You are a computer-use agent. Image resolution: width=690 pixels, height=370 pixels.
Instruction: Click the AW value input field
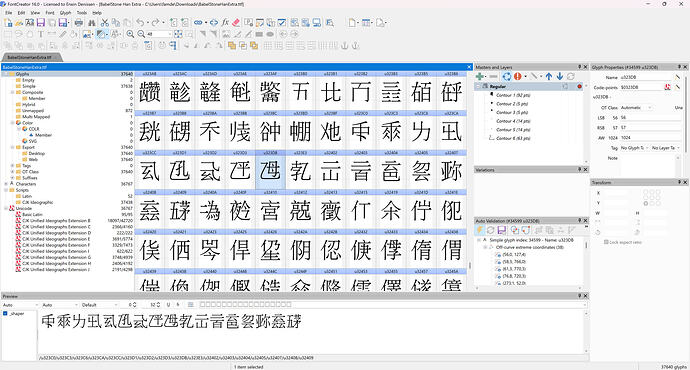650,138
